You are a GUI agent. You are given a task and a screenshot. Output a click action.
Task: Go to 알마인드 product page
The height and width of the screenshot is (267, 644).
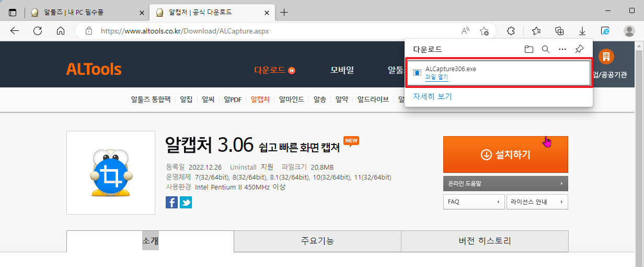click(x=291, y=99)
